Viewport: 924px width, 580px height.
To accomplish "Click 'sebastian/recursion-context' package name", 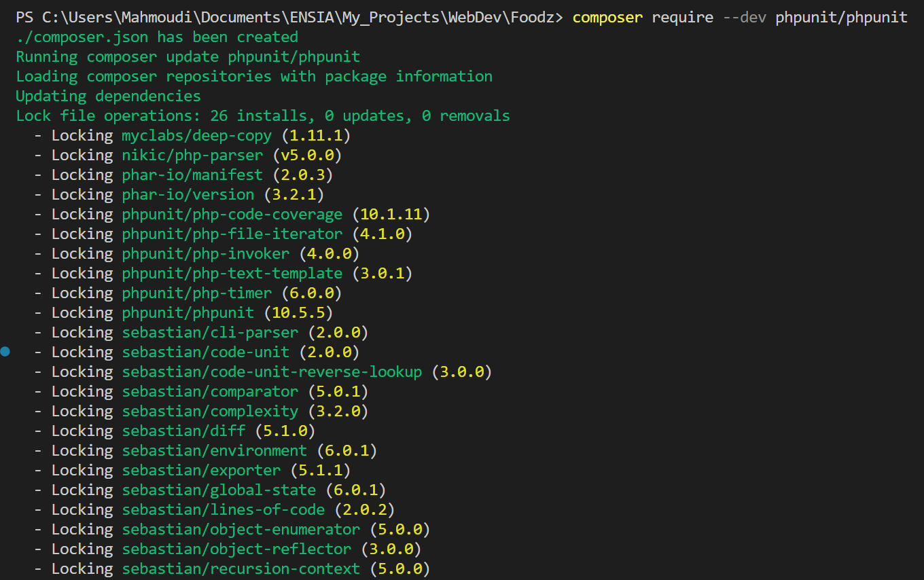I will [241, 568].
